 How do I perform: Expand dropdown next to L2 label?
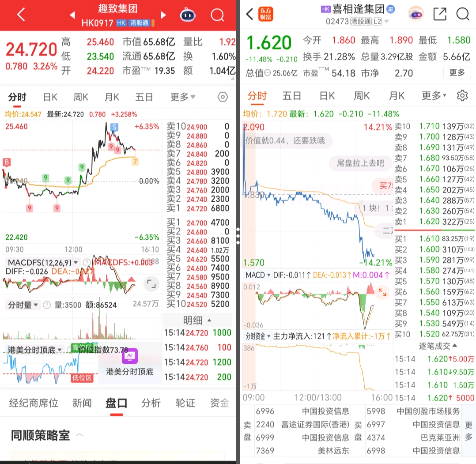pos(386,22)
